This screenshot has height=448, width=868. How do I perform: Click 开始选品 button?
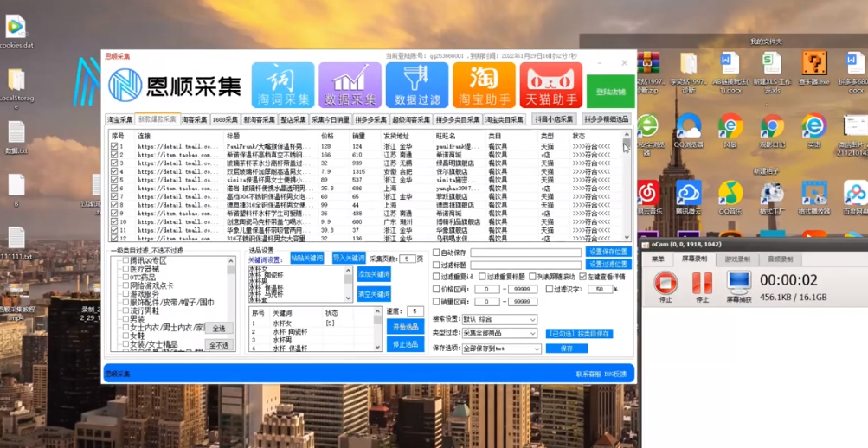coord(405,327)
